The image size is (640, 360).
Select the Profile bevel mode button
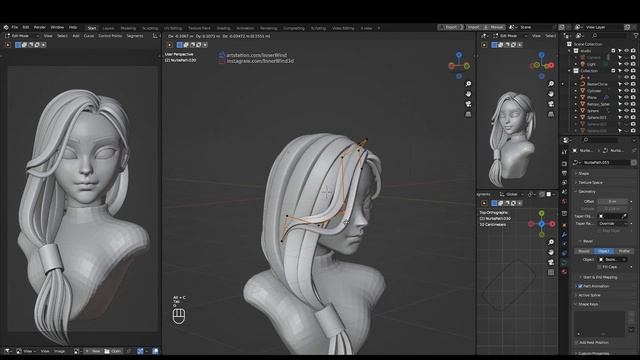624,251
